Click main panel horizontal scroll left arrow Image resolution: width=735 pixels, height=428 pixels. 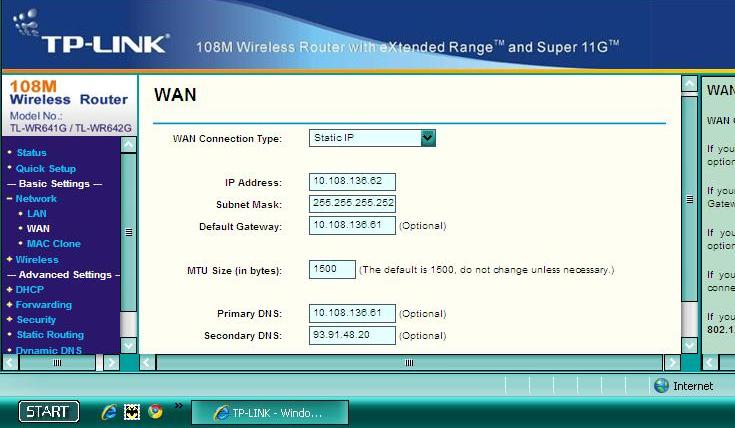click(x=147, y=363)
